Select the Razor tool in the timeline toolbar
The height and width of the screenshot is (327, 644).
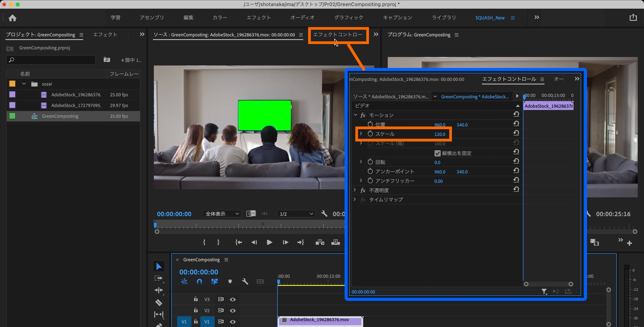(x=159, y=302)
